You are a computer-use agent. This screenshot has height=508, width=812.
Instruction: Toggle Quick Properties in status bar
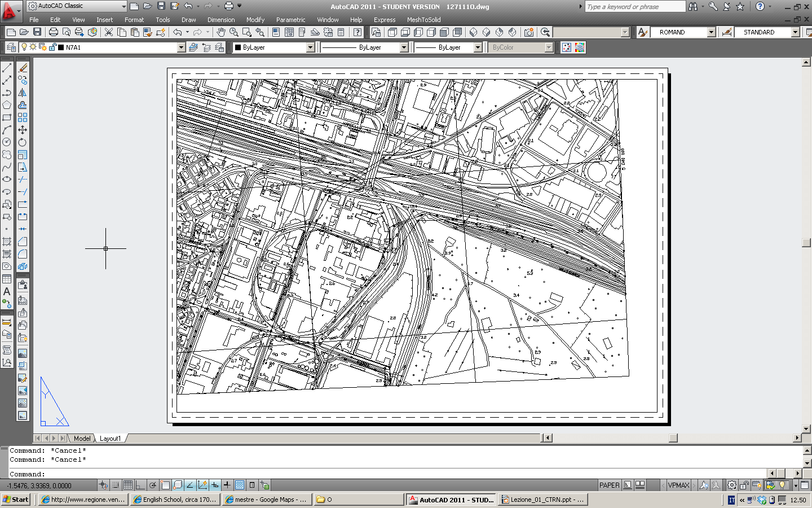coord(252,485)
